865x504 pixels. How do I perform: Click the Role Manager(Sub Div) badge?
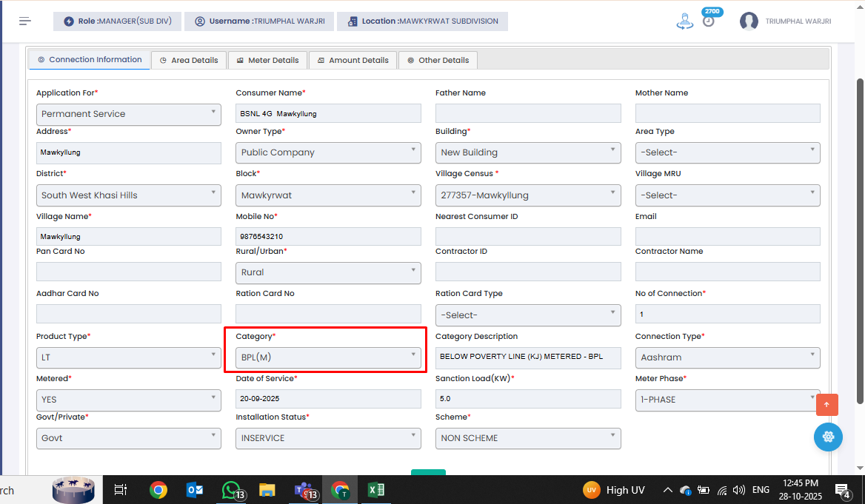click(117, 21)
